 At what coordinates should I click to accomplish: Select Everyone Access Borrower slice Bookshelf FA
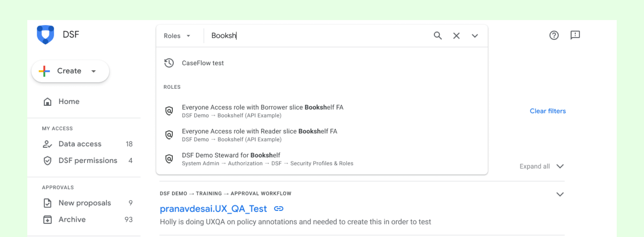coord(322,111)
